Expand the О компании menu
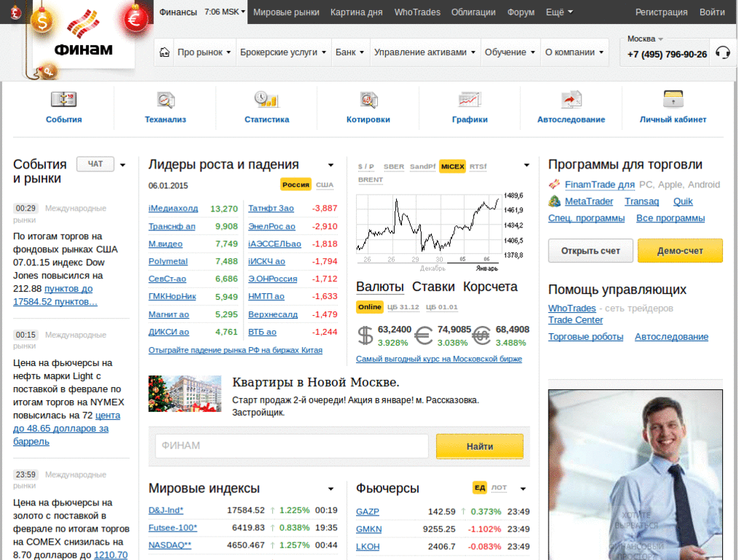 pos(574,52)
